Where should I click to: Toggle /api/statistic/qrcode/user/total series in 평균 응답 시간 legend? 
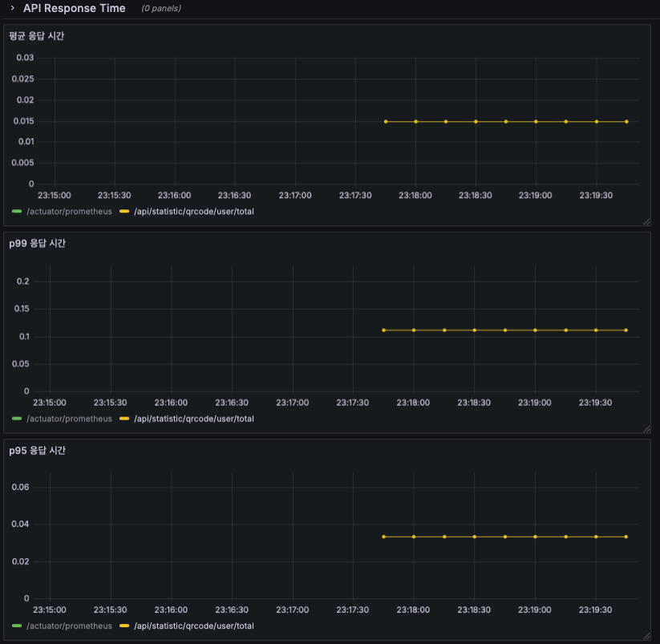pos(194,211)
